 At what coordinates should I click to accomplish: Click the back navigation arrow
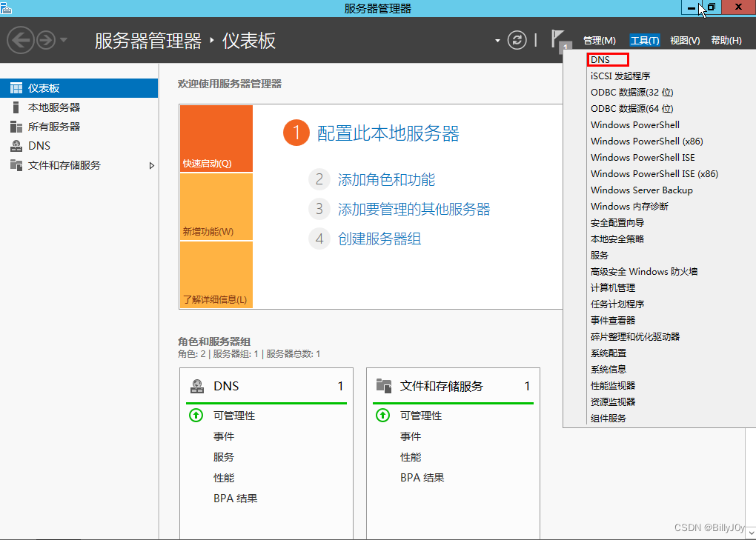coord(21,40)
